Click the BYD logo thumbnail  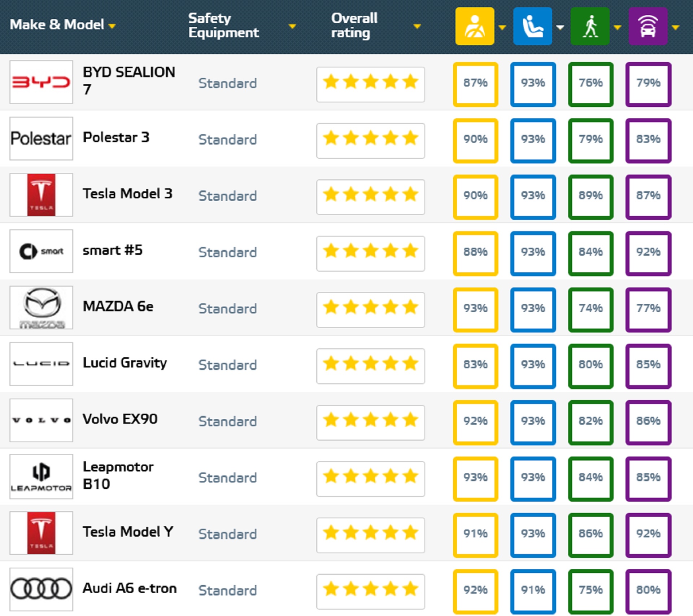point(41,82)
